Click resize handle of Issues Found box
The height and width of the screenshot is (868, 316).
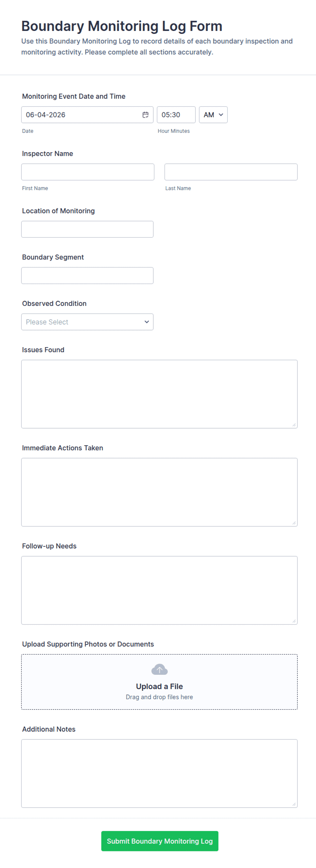[294, 425]
